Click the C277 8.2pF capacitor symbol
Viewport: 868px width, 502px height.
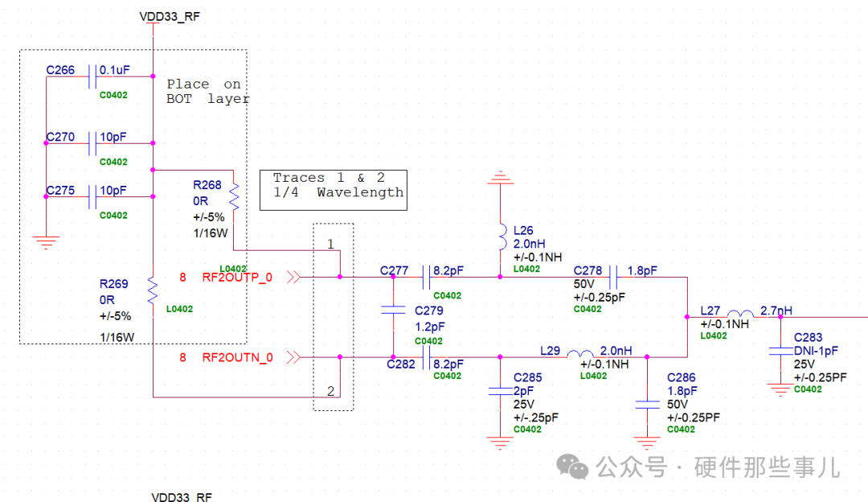(x=428, y=278)
